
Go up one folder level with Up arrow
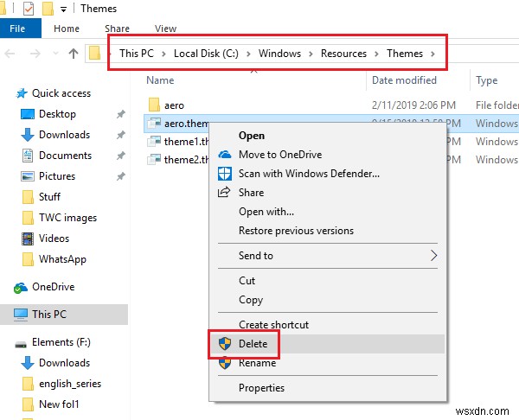pyautogui.click(x=74, y=54)
